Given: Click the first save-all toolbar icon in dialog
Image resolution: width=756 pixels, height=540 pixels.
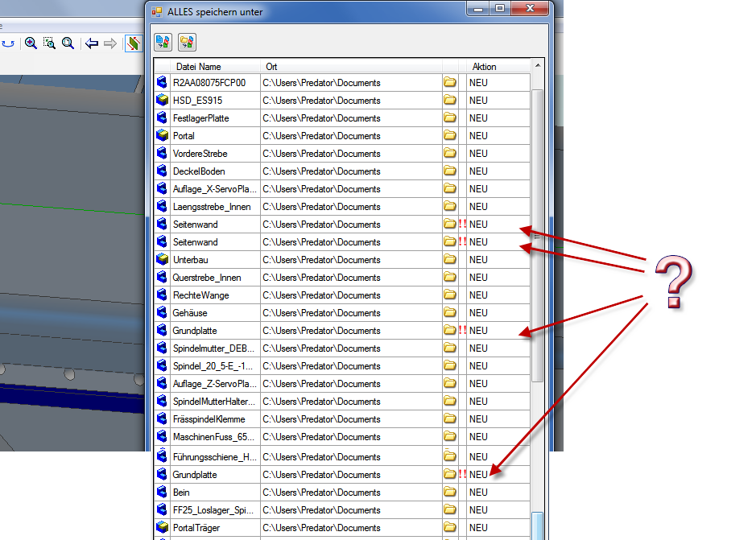Looking at the screenshot, I should (x=163, y=43).
